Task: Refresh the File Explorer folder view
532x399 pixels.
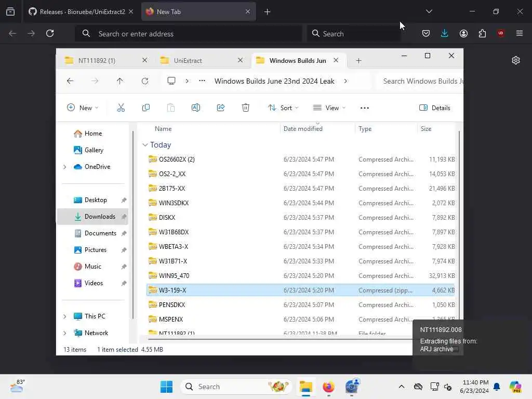Action: [x=145, y=81]
